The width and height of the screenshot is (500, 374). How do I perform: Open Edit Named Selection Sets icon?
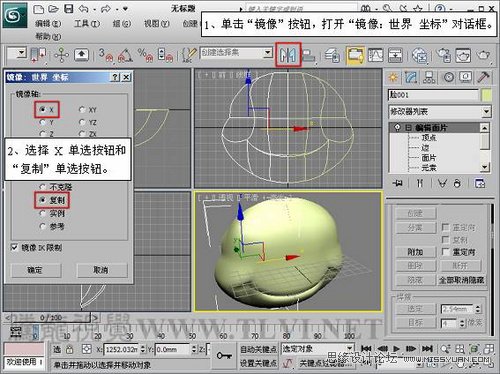click(x=189, y=55)
